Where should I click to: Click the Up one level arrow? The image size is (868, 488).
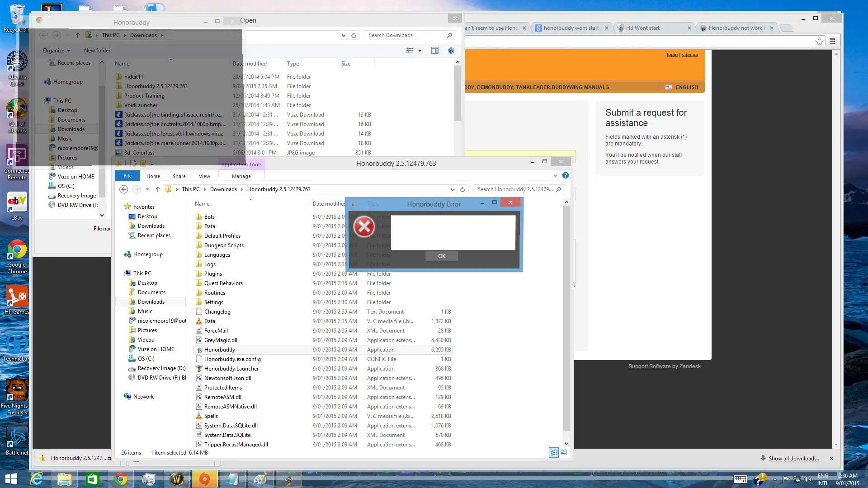coord(157,189)
